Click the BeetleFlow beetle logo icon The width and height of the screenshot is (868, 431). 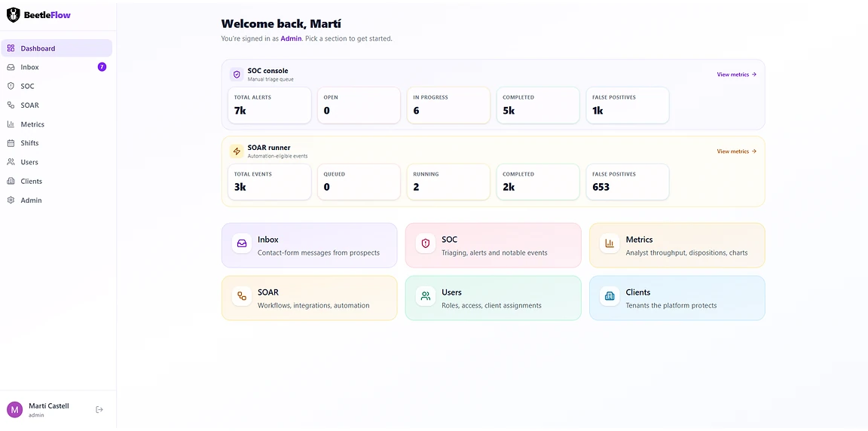[14, 15]
